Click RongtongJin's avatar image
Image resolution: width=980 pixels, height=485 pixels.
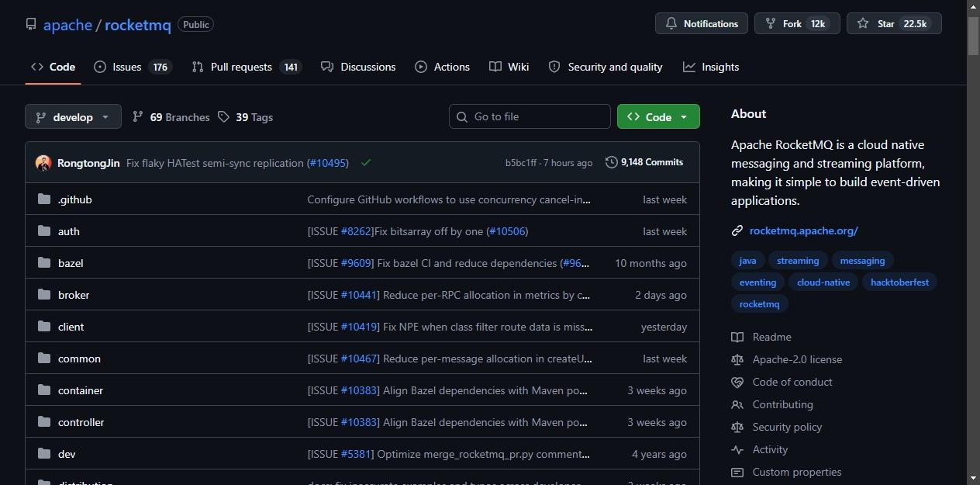tap(43, 163)
